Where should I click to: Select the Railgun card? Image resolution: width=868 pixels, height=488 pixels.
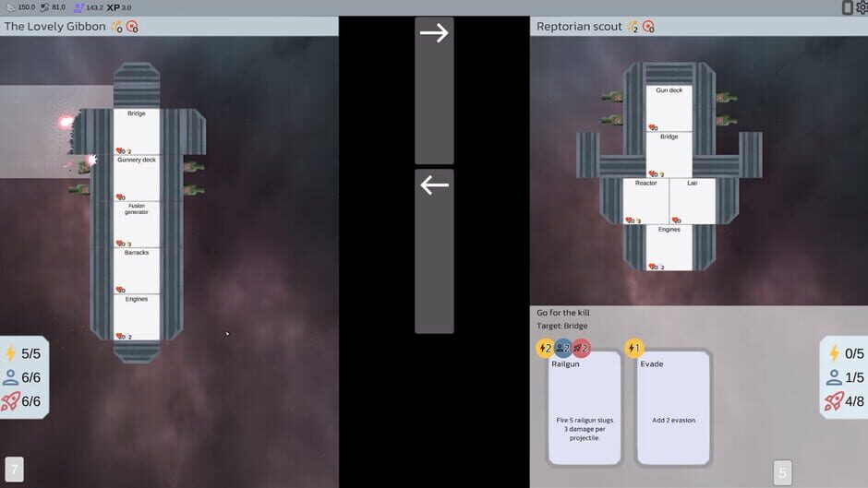tap(584, 408)
